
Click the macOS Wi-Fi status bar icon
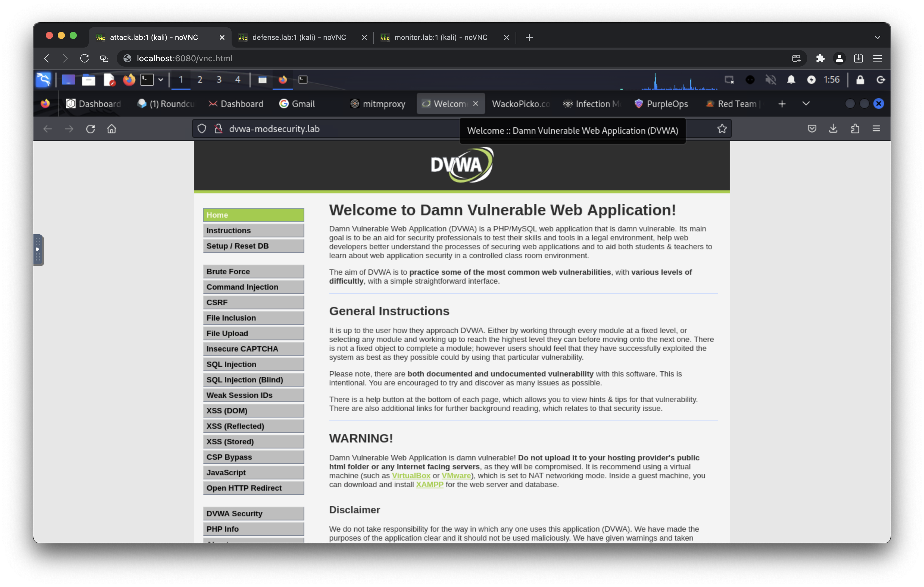pos(729,80)
